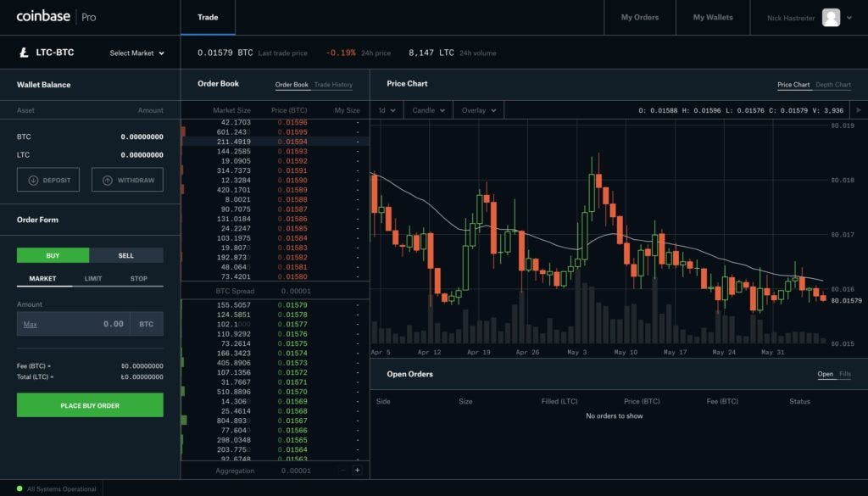
Task: Click green All Systems Operational status dot
Action: [19, 488]
